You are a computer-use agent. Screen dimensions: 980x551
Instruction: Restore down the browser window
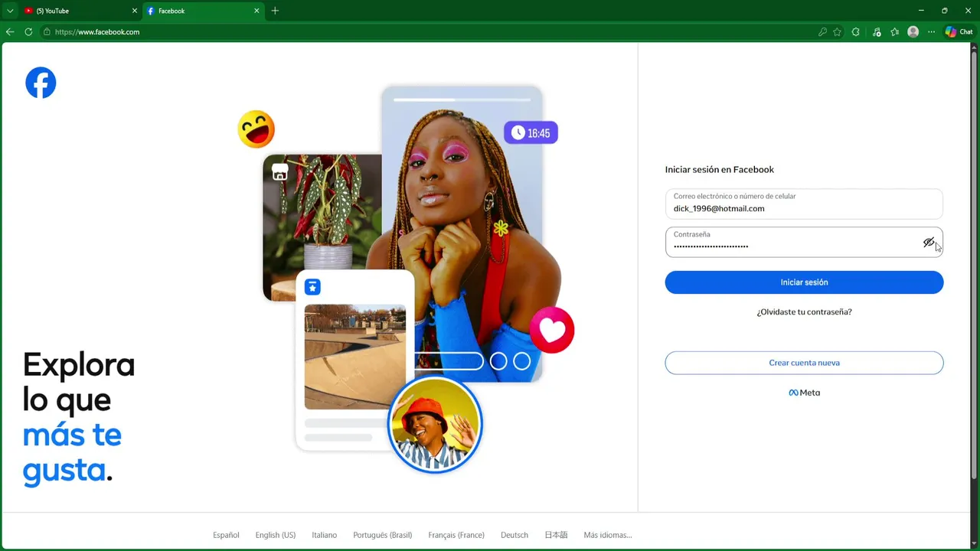coord(944,11)
